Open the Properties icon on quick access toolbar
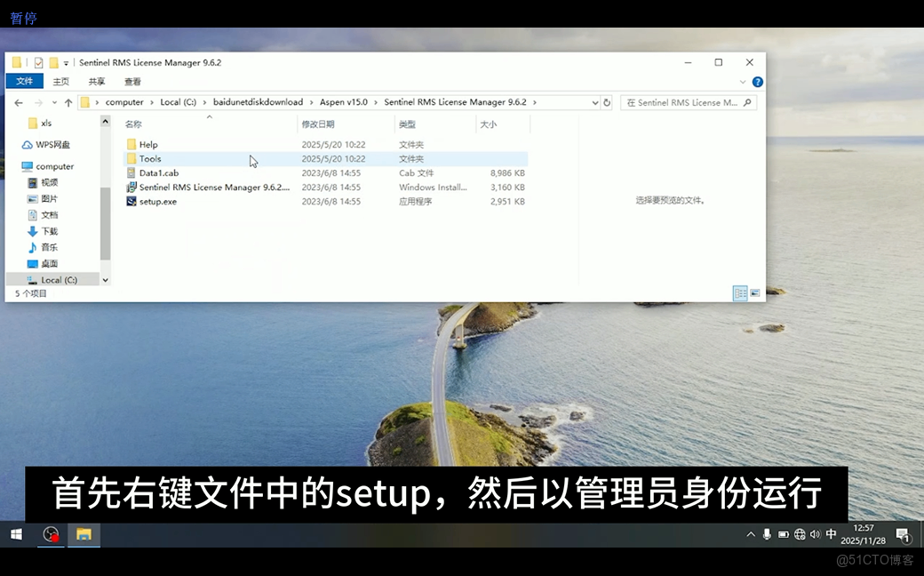Screen dimensions: 924x576 pos(37,62)
